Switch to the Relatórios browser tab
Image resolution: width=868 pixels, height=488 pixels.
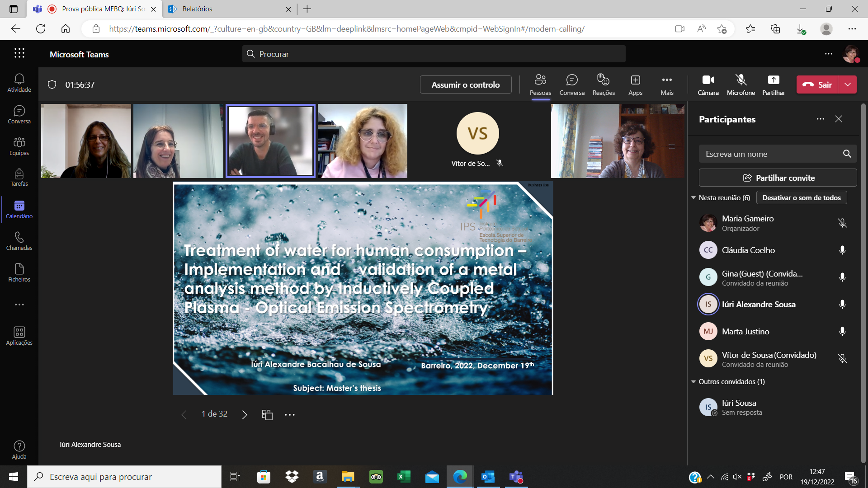[x=197, y=9]
